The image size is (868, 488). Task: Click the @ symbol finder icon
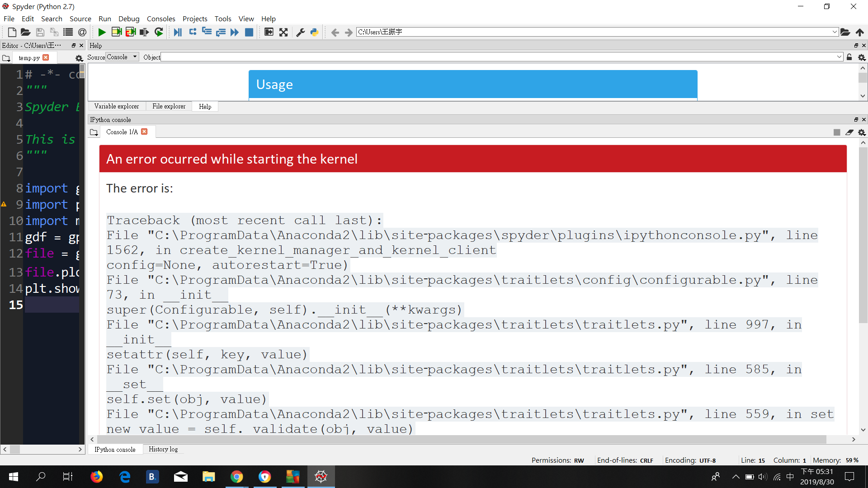click(x=82, y=32)
